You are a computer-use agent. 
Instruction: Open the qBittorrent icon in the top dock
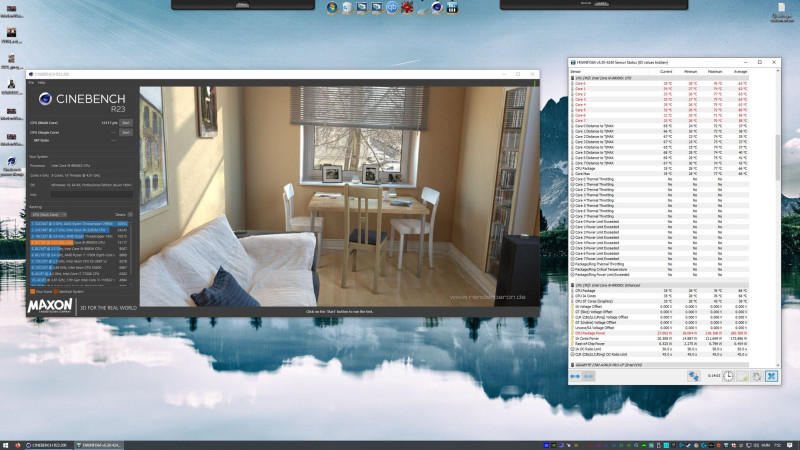coord(392,7)
